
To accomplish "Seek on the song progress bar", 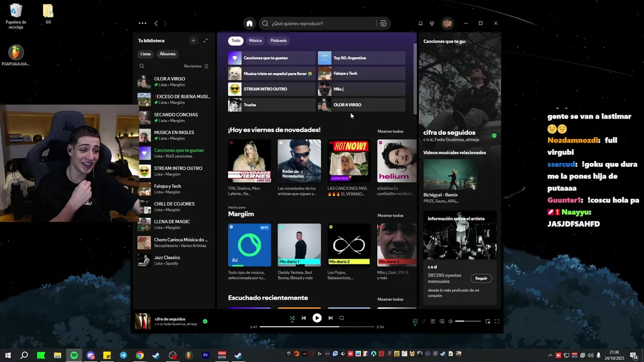I will click(x=317, y=327).
